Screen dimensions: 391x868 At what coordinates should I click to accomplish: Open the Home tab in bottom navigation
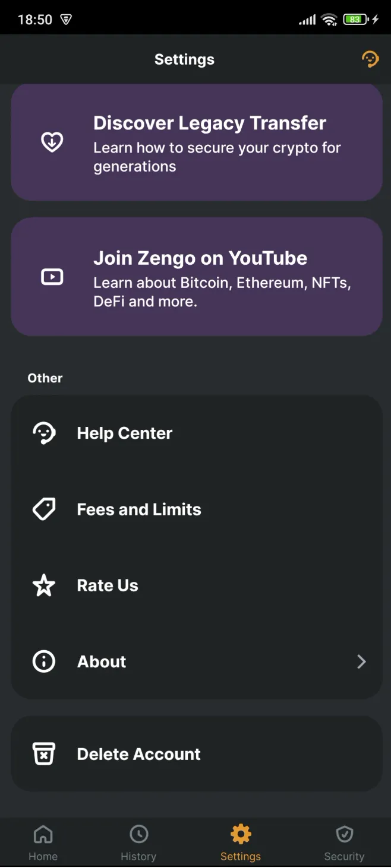tap(43, 841)
